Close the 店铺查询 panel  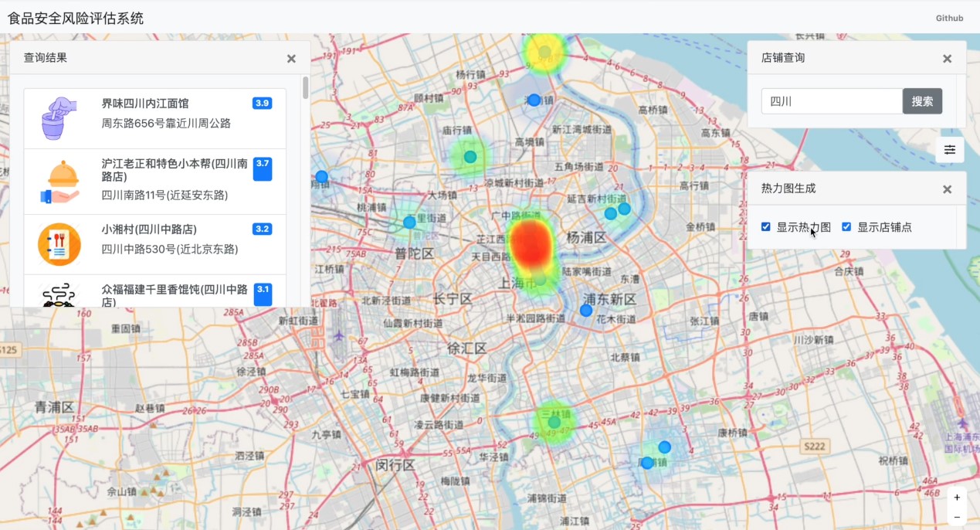coord(947,59)
